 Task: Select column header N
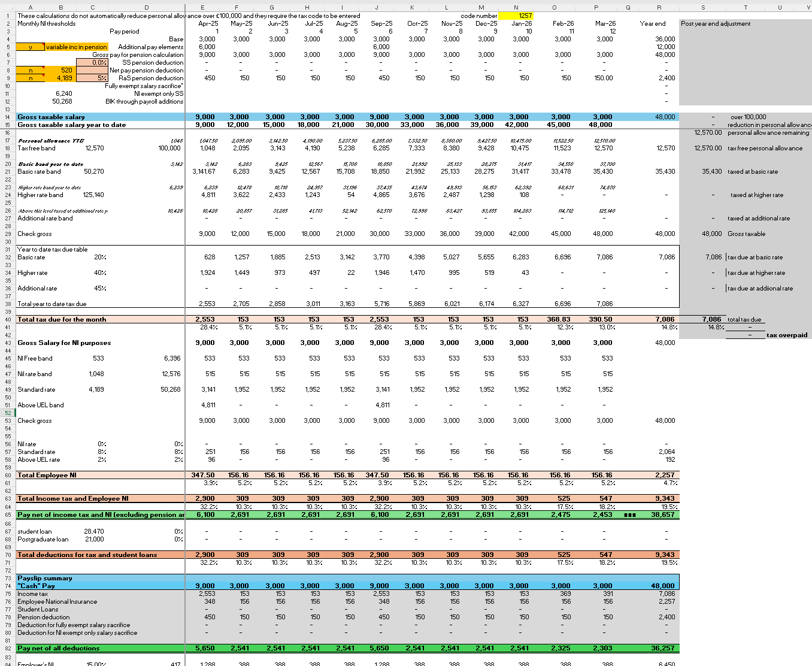pos(516,7)
